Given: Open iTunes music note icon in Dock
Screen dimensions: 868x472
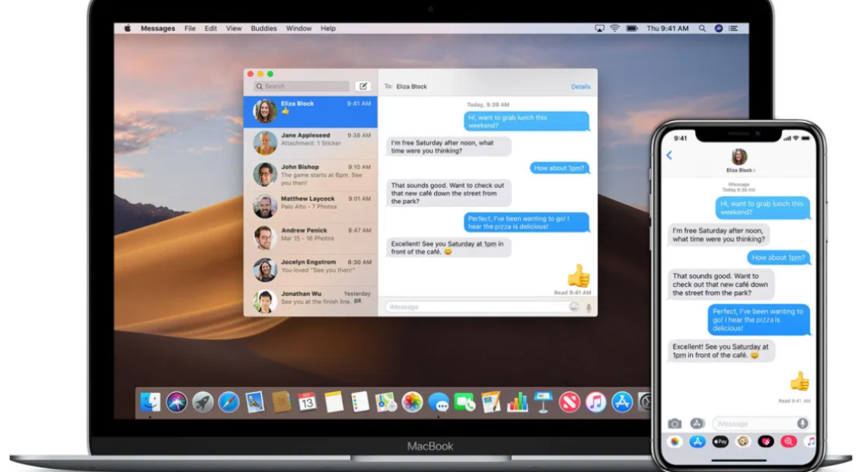Looking at the screenshot, I should tap(595, 402).
